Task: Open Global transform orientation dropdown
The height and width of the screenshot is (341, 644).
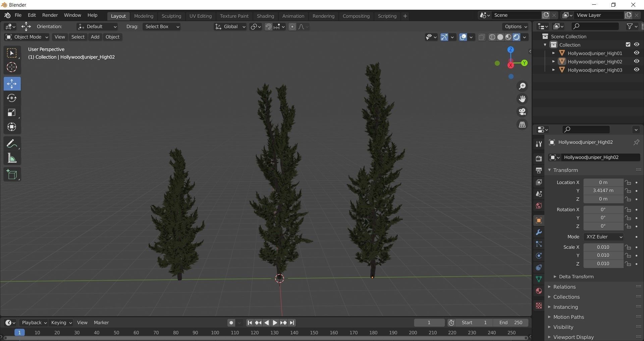Action: 230,26
